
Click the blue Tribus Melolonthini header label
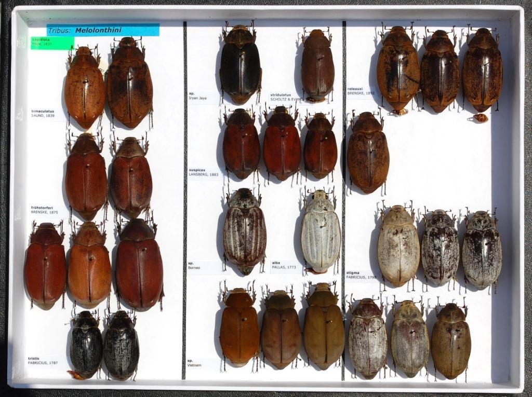(103, 30)
